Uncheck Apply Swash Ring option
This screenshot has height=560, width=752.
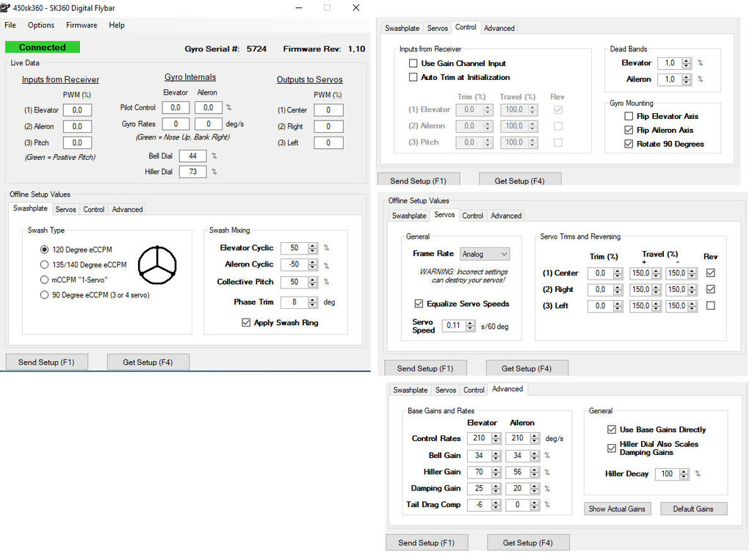[246, 323]
